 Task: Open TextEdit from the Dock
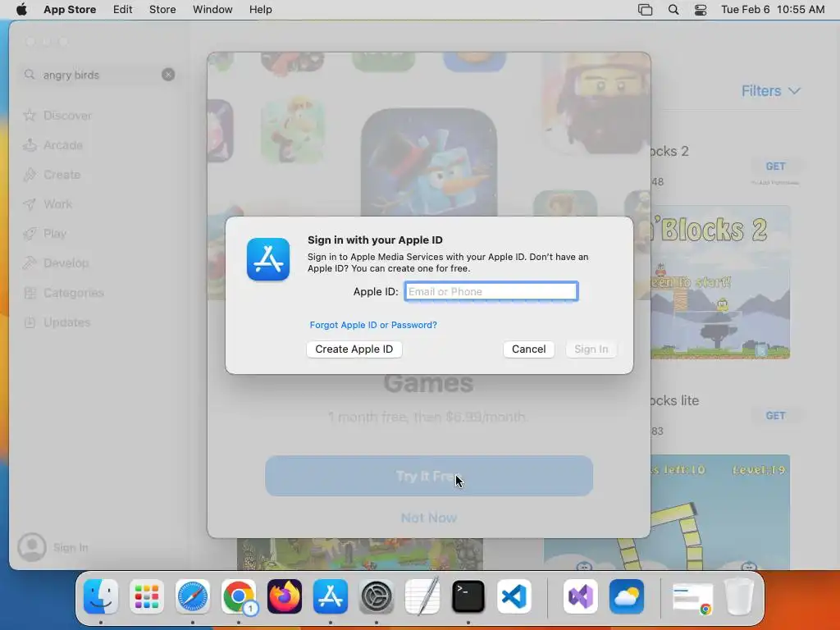point(422,596)
